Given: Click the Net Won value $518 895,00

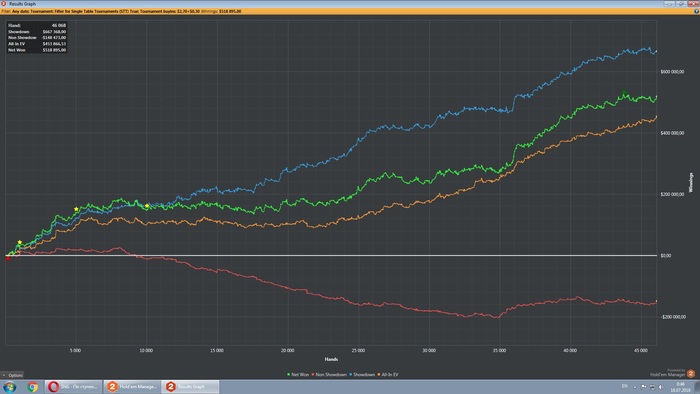Looking at the screenshot, I should (54, 50).
